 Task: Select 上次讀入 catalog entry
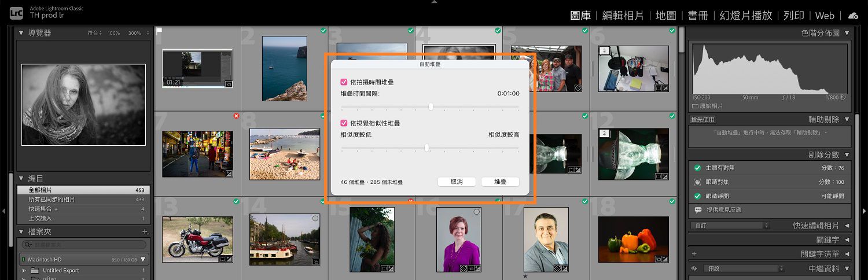[83, 218]
